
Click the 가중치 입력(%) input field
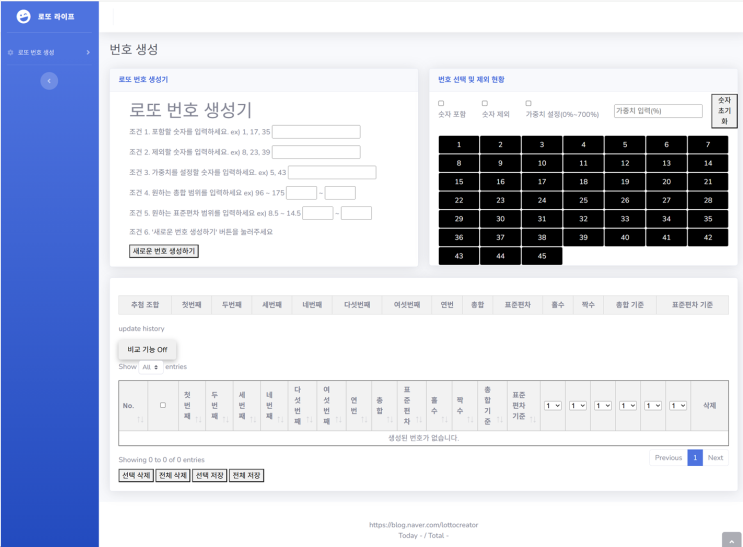pos(658,111)
